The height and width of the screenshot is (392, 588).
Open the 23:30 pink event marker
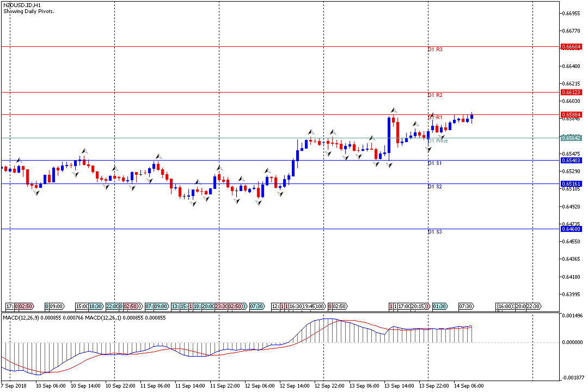(221, 307)
